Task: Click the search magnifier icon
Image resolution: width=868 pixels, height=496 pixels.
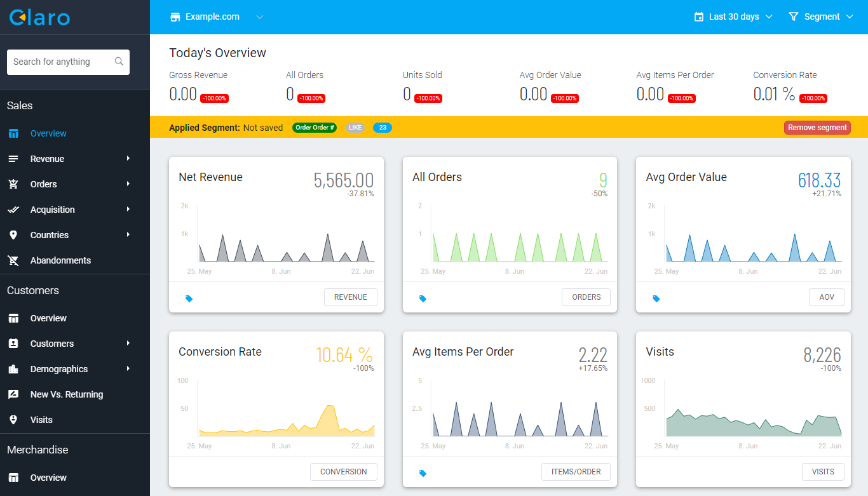Action: coord(119,62)
